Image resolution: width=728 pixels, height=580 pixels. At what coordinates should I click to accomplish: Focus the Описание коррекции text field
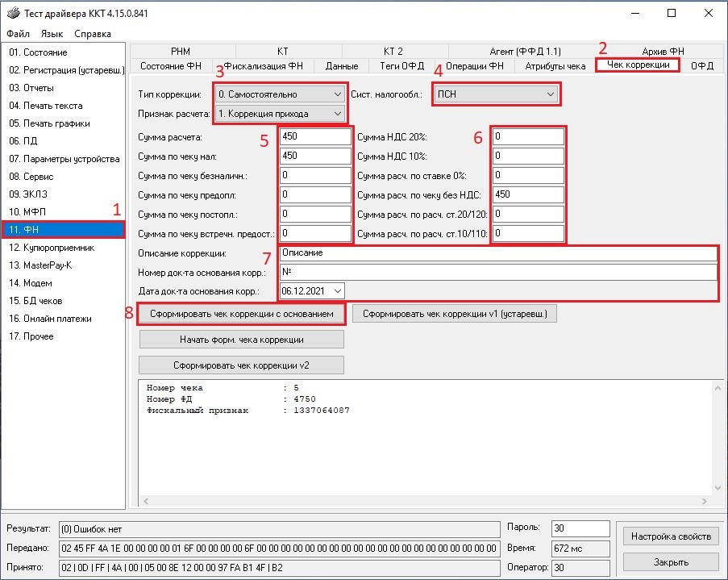497,253
